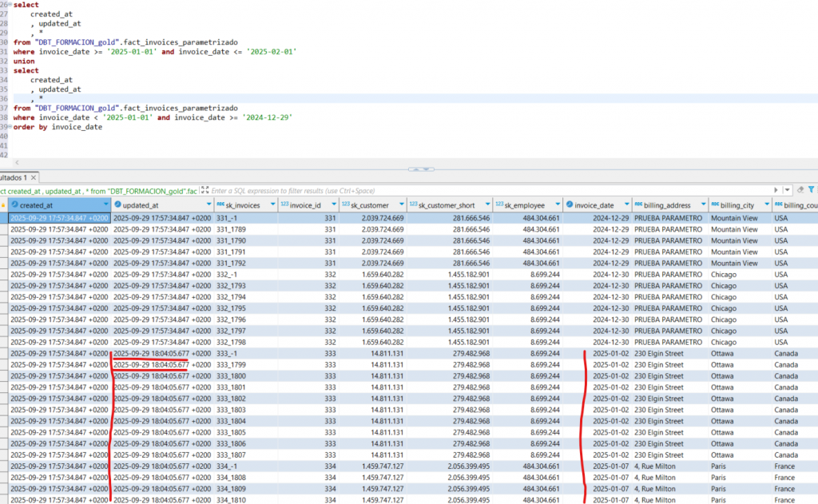Click the 123 type icon on invoice_id
The image size is (818, 504).
284,205
